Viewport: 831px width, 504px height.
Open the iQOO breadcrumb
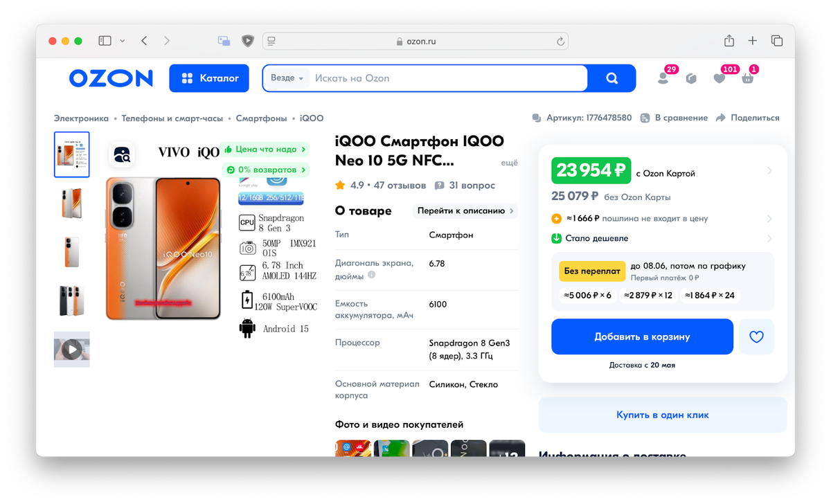point(312,118)
